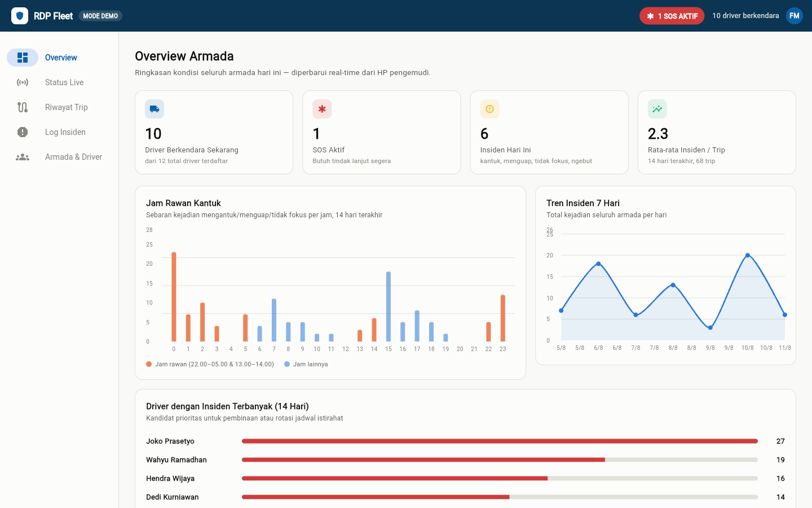
Task: Click the Log Insiden alert icon
Action: 23,132
